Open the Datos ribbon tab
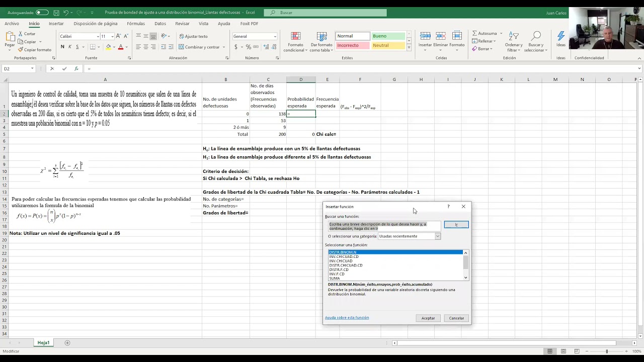The height and width of the screenshot is (362, 644). click(x=160, y=24)
